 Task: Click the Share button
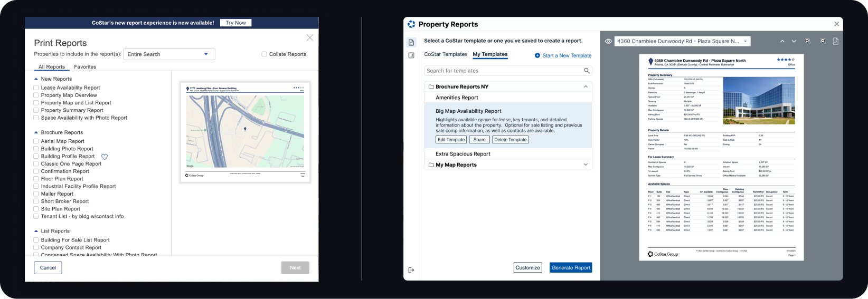point(479,140)
